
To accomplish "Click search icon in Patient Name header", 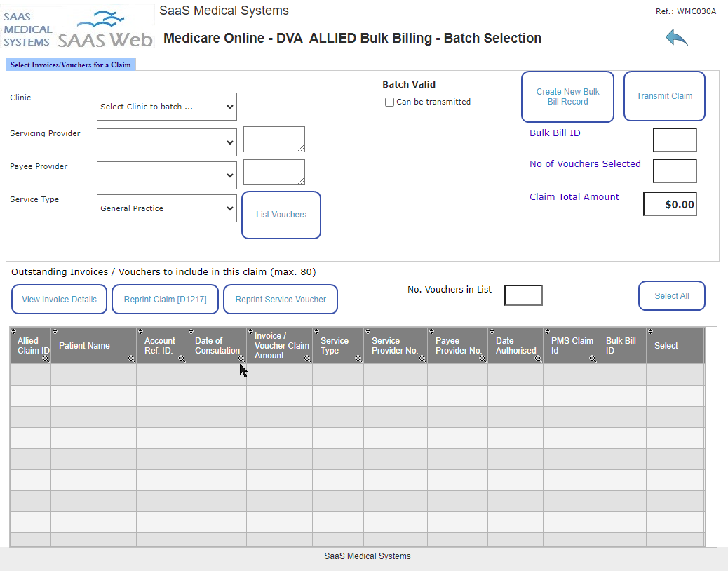I will 131,359.
